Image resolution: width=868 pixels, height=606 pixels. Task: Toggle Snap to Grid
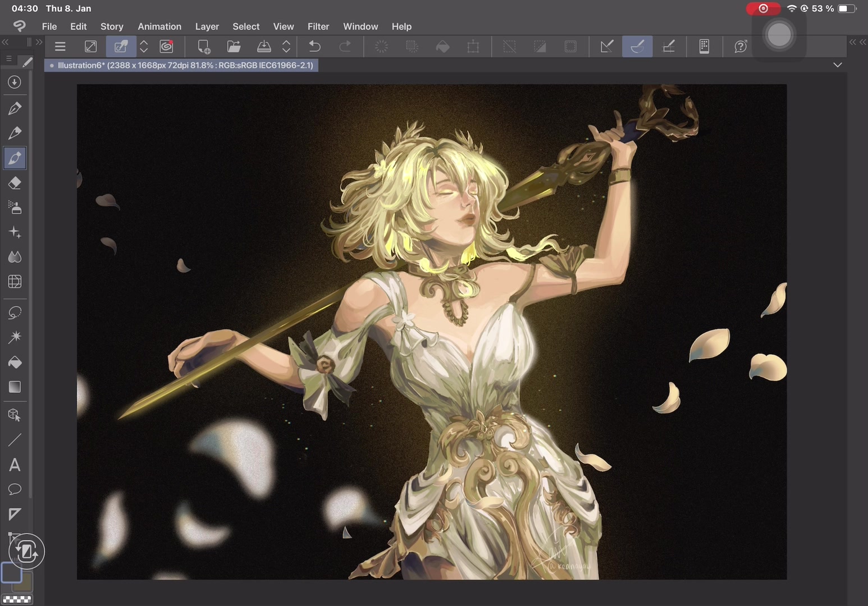(x=668, y=47)
